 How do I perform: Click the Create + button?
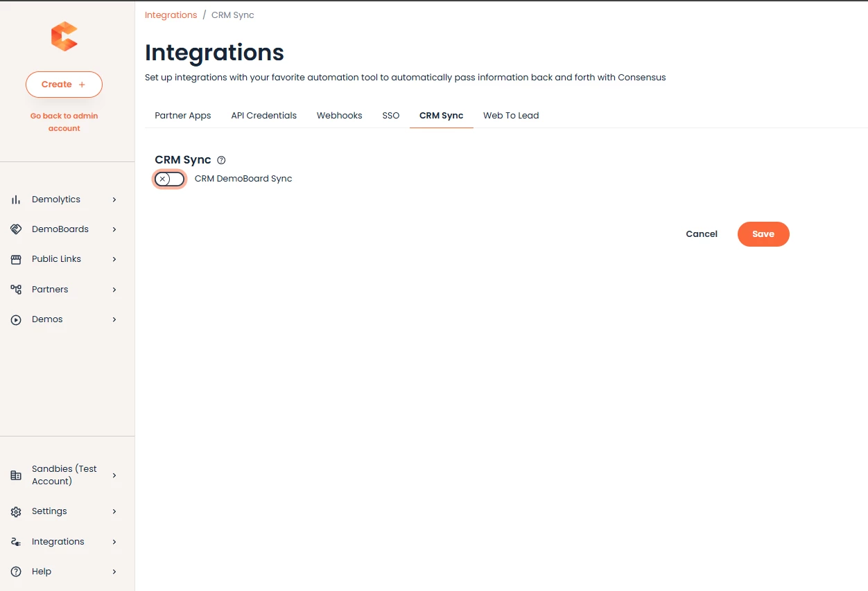(x=64, y=85)
